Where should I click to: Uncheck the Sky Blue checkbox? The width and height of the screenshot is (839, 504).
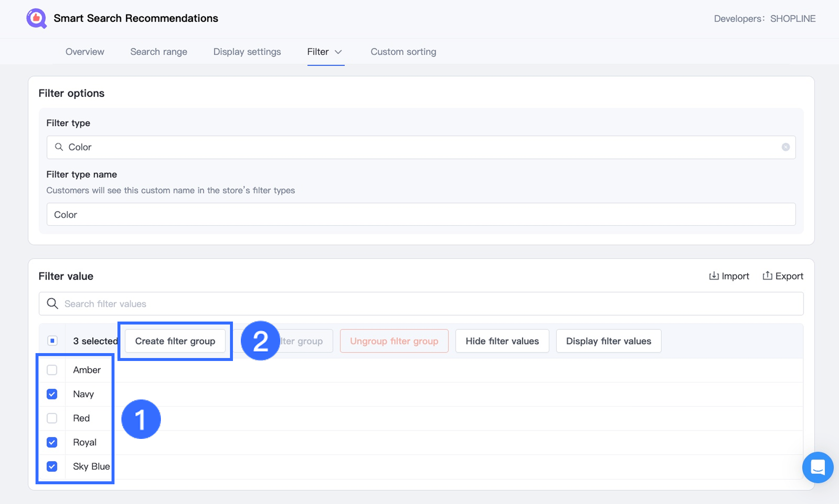[52, 467]
